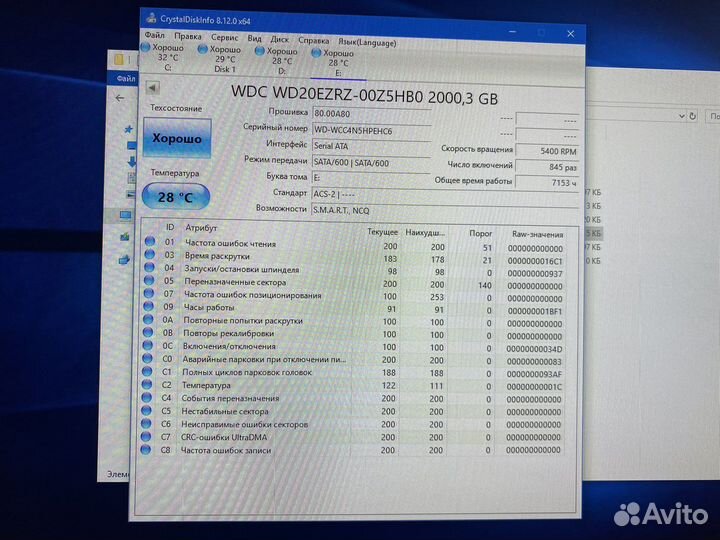Select the Частота ошибок записи attribute row

point(351,450)
